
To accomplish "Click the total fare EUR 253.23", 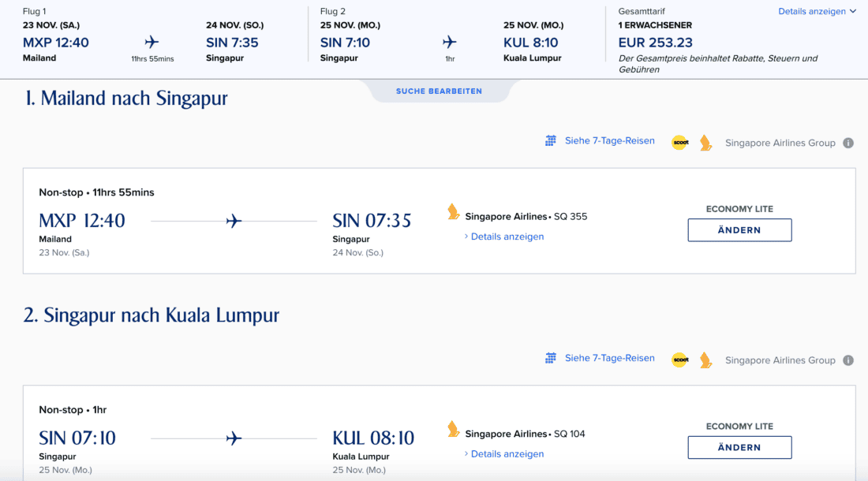I will (x=655, y=43).
